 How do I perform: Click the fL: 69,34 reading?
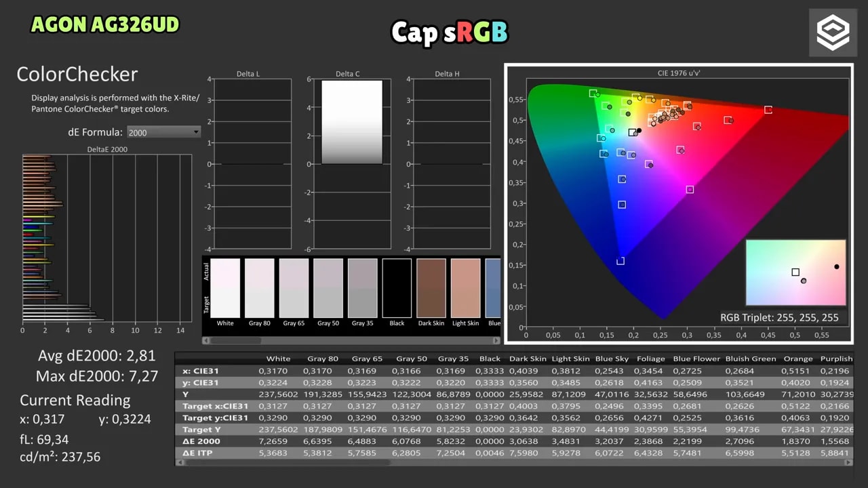[x=44, y=439]
